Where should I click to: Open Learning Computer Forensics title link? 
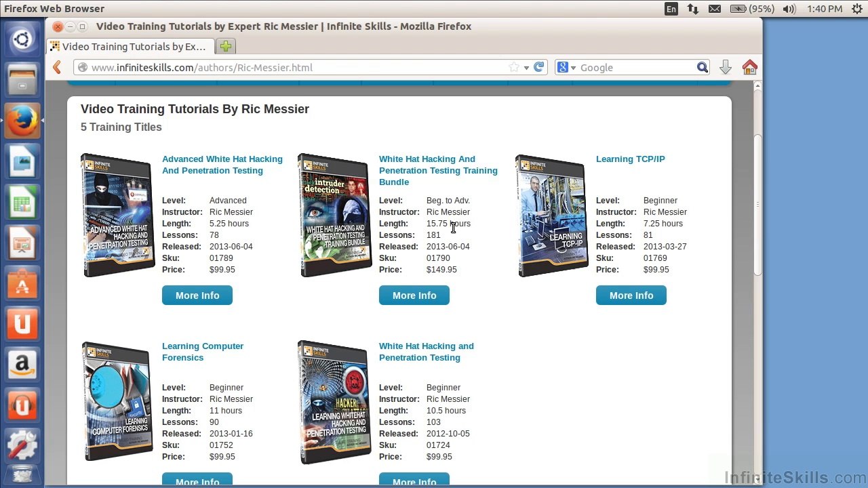tap(203, 352)
